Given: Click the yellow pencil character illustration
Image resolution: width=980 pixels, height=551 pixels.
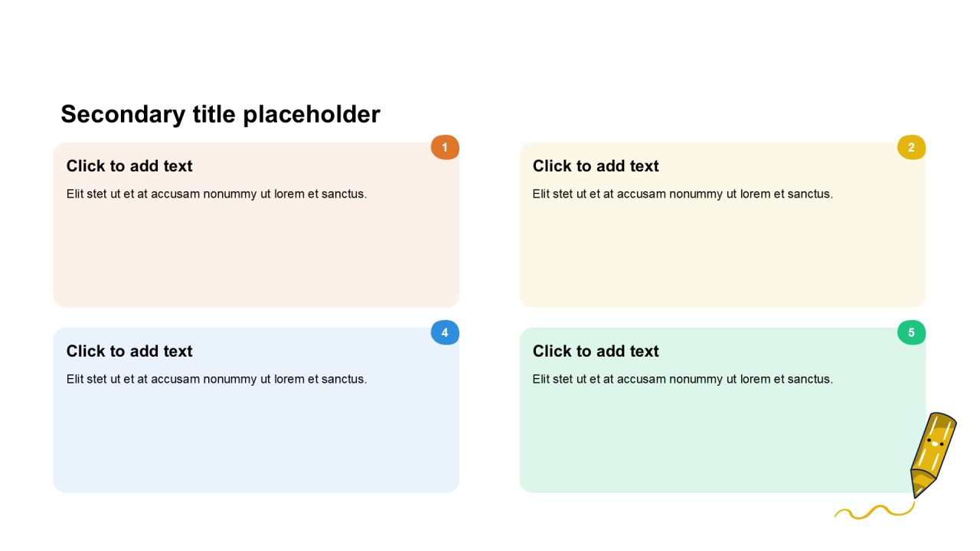Looking at the screenshot, I should pyautogui.click(x=934, y=448).
